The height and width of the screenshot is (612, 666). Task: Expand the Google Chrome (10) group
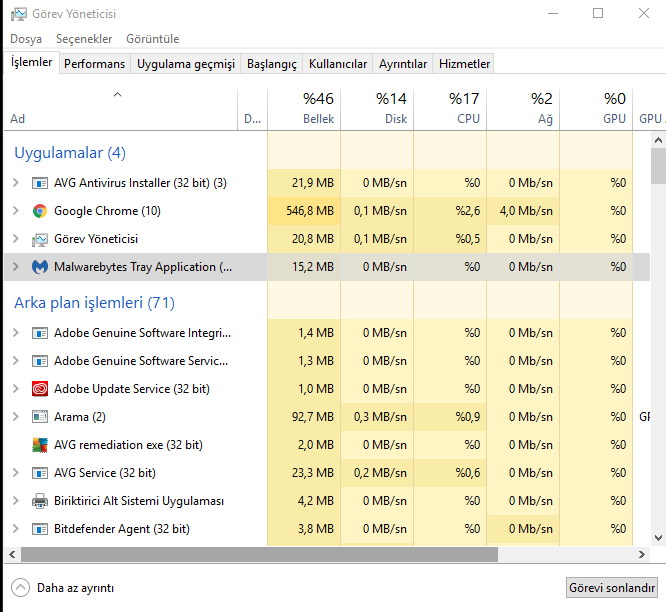click(16, 211)
